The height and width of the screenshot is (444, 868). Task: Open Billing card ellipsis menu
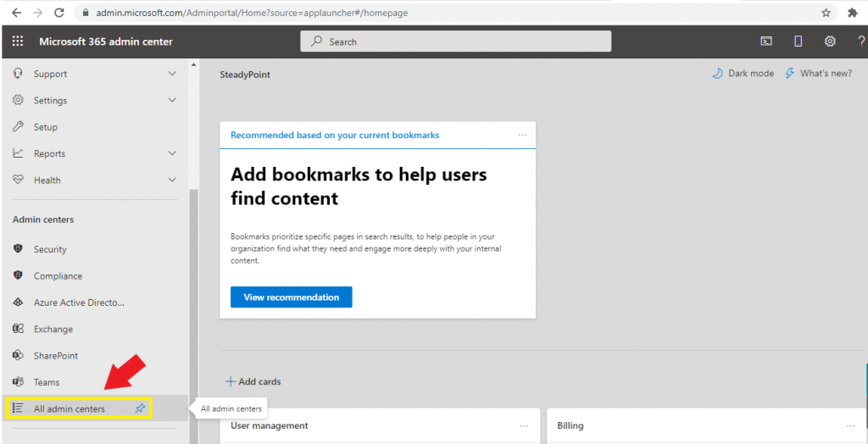[x=851, y=425]
